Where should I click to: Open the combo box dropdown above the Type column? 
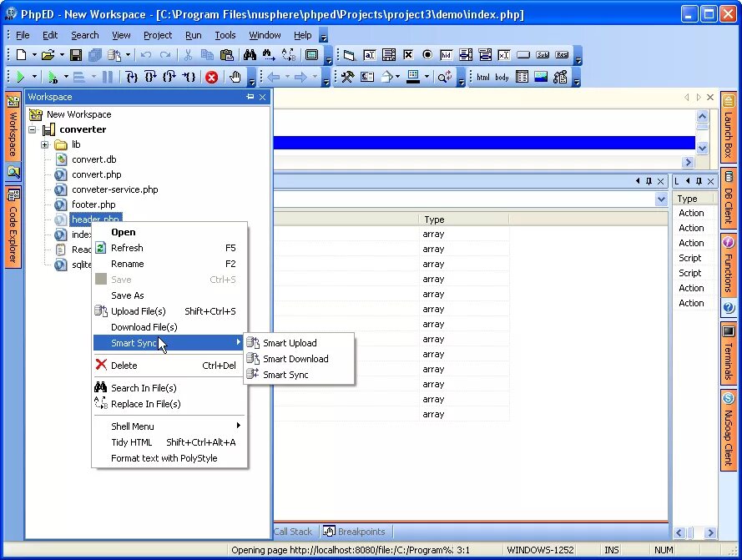pos(662,199)
